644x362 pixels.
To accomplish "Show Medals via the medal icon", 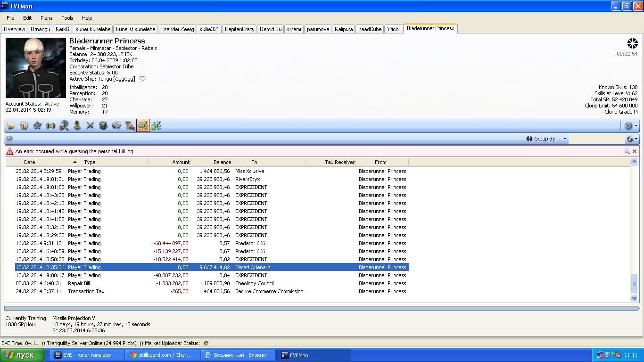I will 77,126.
